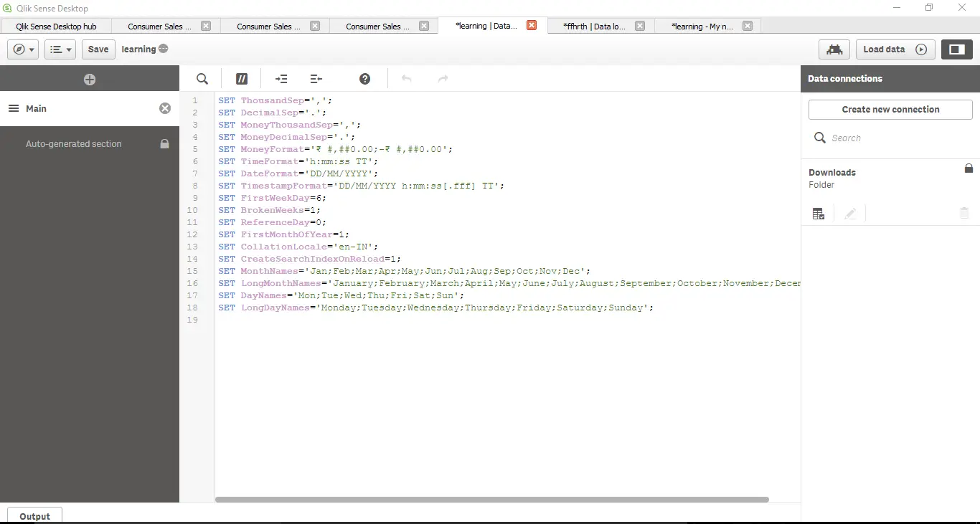
Task: Switch to *learning - My n... tab
Action: tap(702, 27)
